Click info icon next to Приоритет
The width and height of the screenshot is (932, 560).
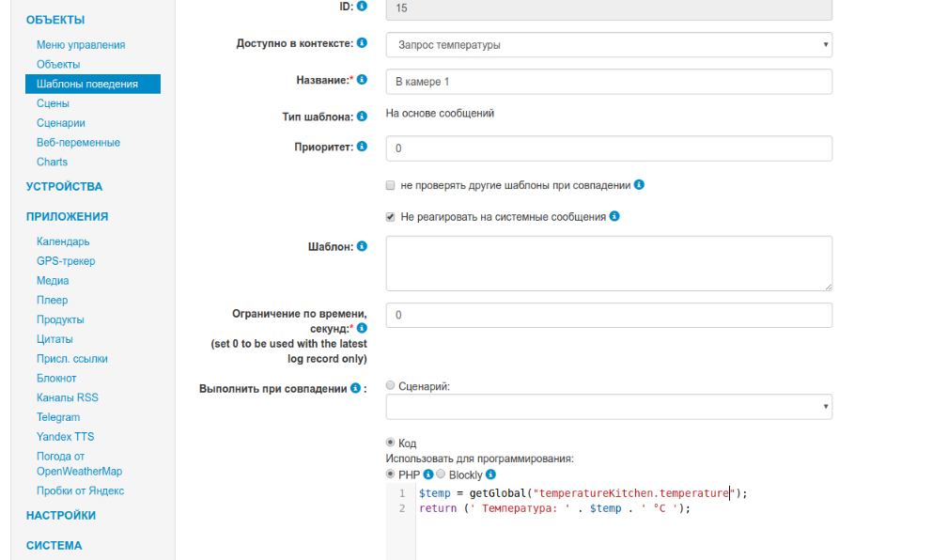pos(363,147)
